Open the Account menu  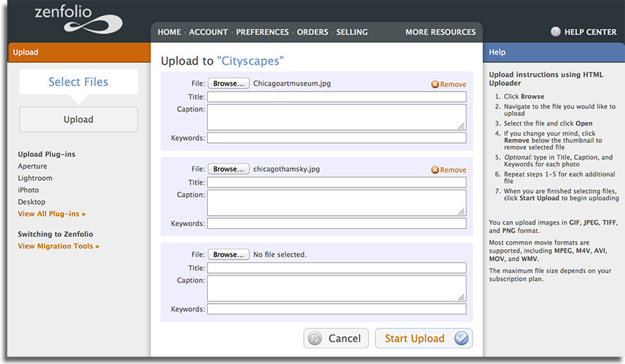click(208, 32)
